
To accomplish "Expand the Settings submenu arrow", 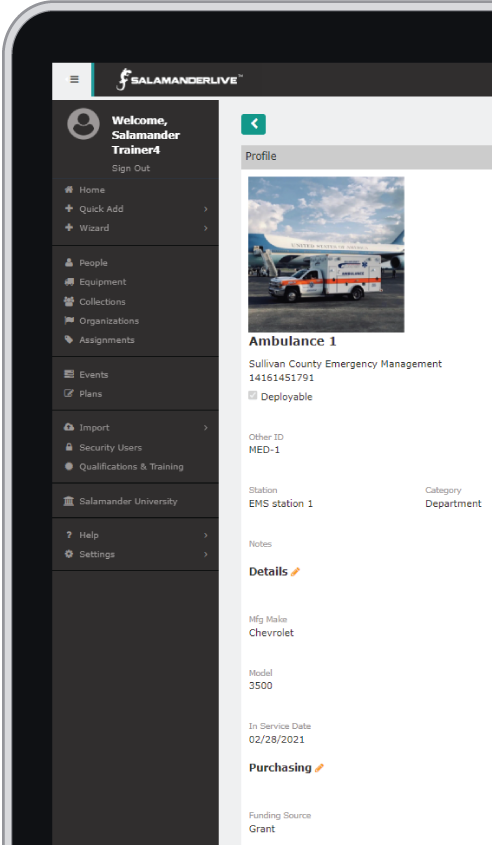I will pyautogui.click(x=206, y=555).
